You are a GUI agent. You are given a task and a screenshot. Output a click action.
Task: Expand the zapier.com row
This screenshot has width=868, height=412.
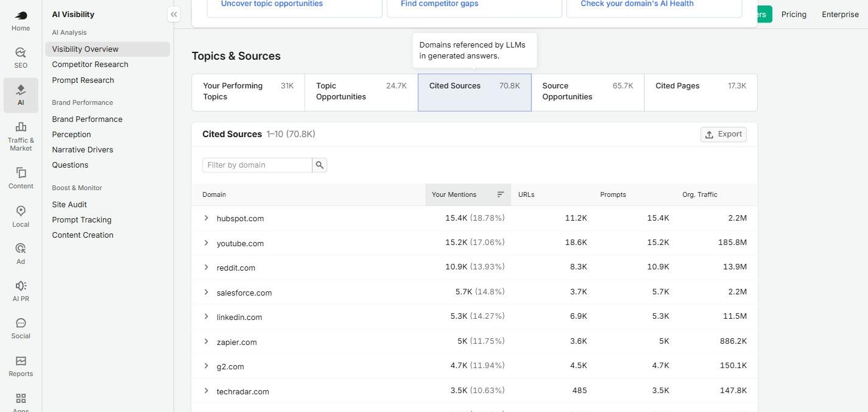pos(206,341)
